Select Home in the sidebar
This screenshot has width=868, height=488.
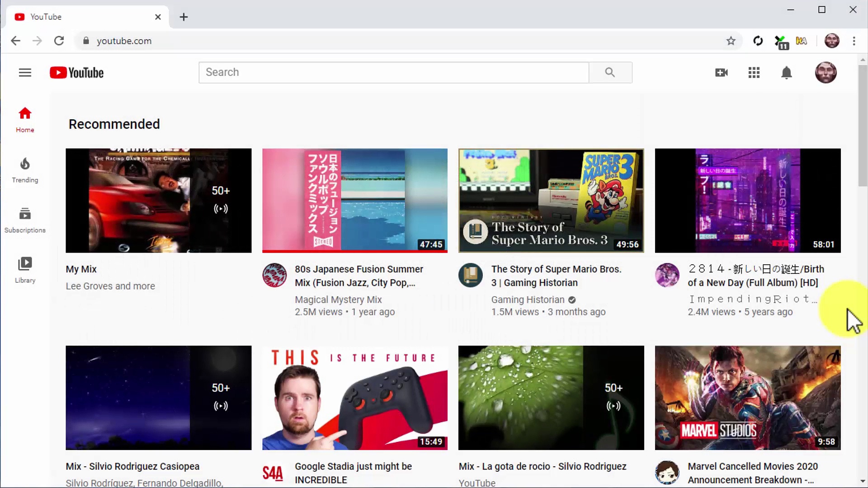tap(25, 120)
